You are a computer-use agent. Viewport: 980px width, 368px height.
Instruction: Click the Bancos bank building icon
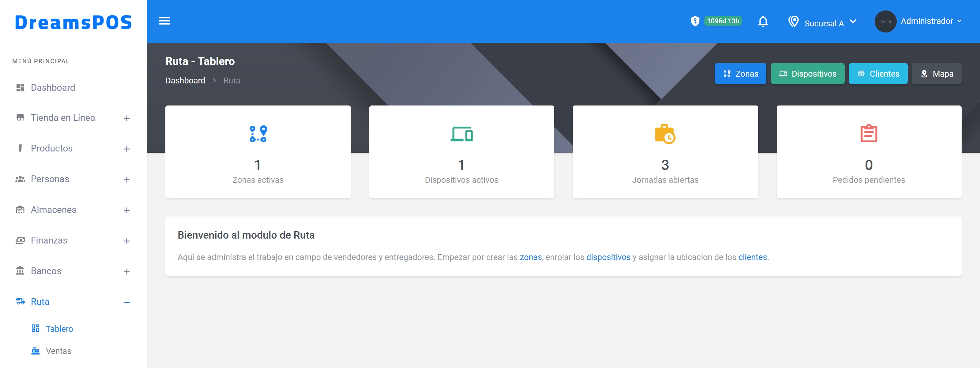20,271
